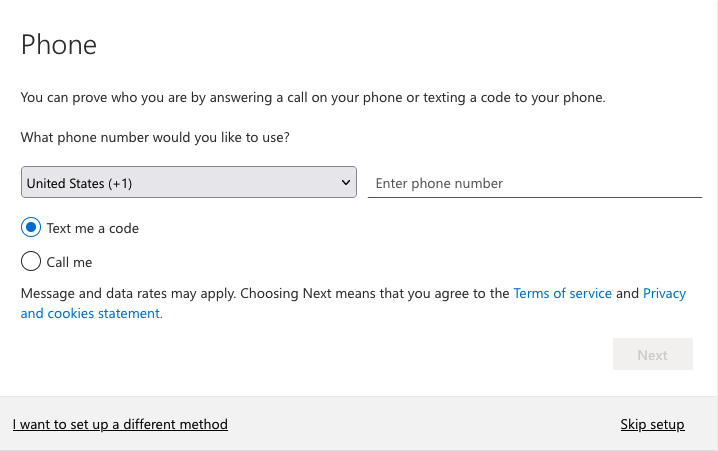Screen dimensions: 718x451
Task: Select the "Text me a code" radio button
Action: click(x=31, y=228)
